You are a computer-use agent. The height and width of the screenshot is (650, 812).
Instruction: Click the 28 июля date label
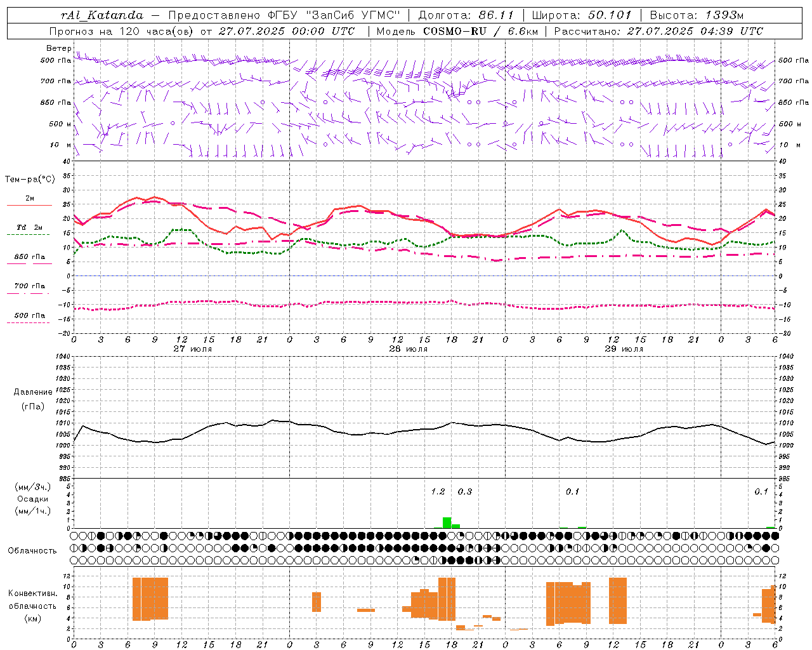point(408,349)
